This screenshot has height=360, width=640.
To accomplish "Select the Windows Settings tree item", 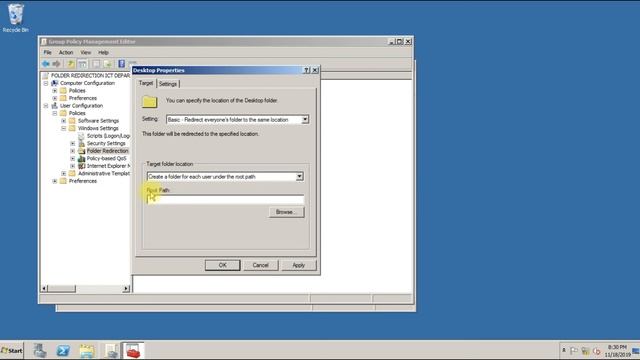I will 98,128.
